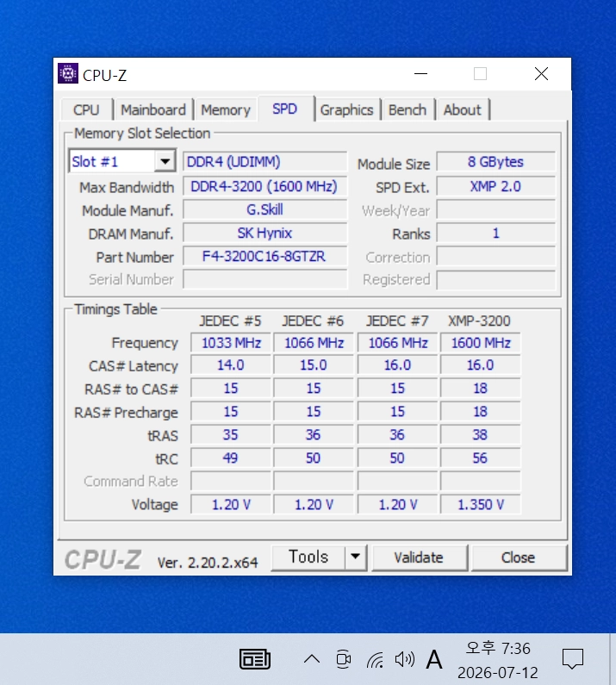
Task: Click the CPU-Z app icon in title bar
Action: pos(68,74)
